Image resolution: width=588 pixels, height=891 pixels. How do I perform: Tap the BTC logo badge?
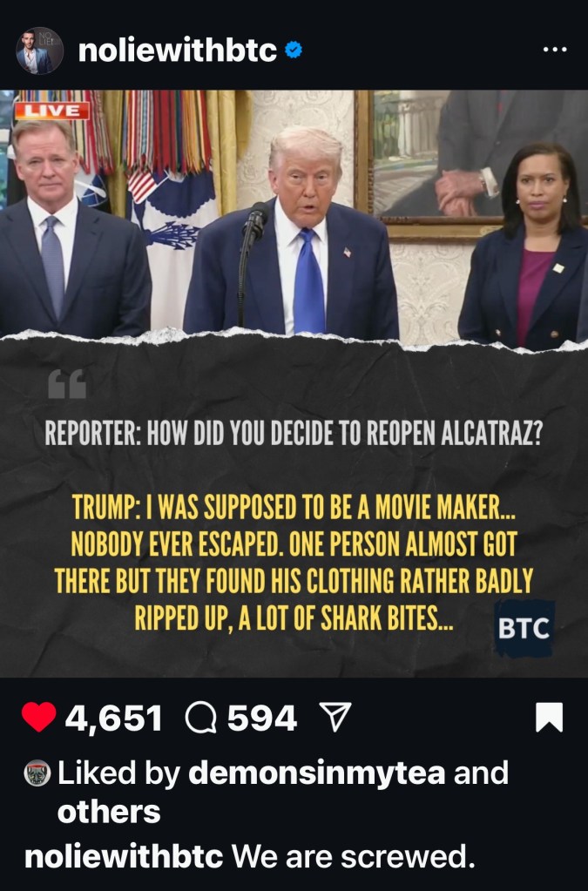click(524, 629)
